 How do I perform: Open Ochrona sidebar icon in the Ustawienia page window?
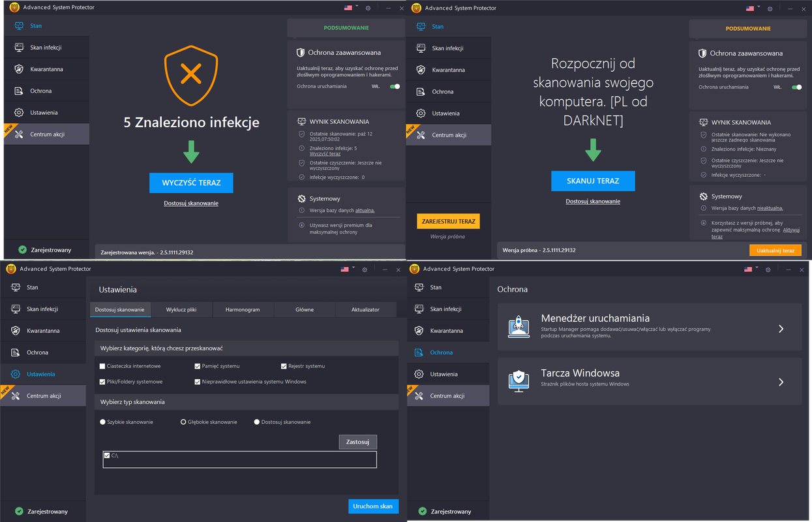pos(16,352)
